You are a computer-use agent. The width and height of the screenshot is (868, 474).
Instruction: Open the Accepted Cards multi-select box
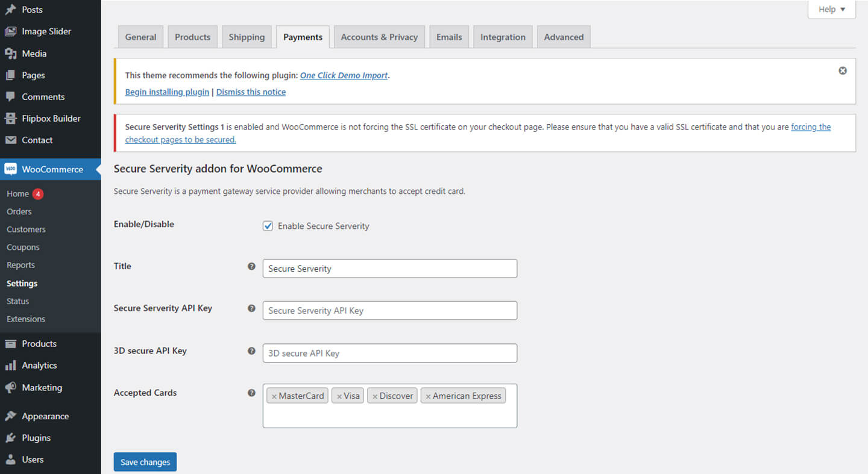point(390,406)
